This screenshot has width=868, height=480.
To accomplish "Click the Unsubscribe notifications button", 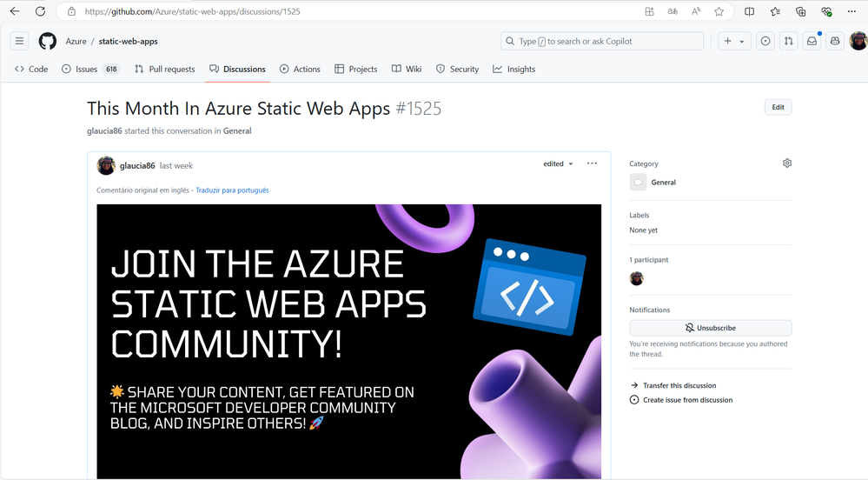I will click(710, 328).
